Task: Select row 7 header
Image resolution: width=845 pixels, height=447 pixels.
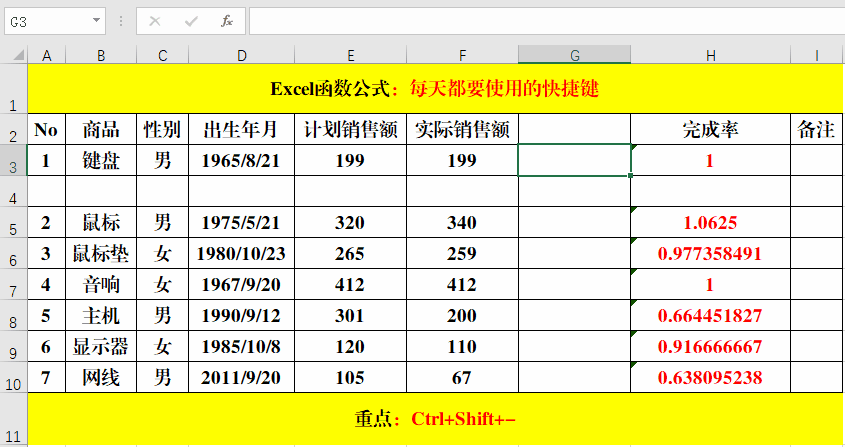Action: point(13,284)
